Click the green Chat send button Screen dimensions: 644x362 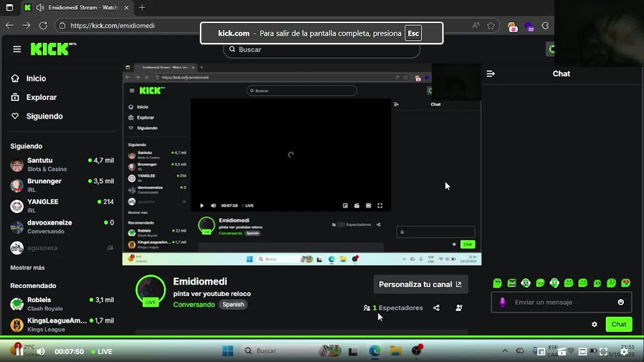pyautogui.click(x=619, y=324)
